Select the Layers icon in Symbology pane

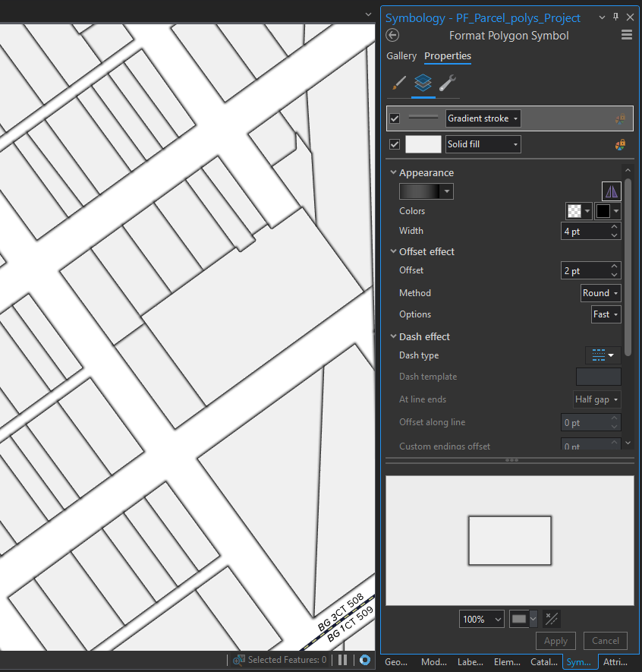[x=423, y=84]
